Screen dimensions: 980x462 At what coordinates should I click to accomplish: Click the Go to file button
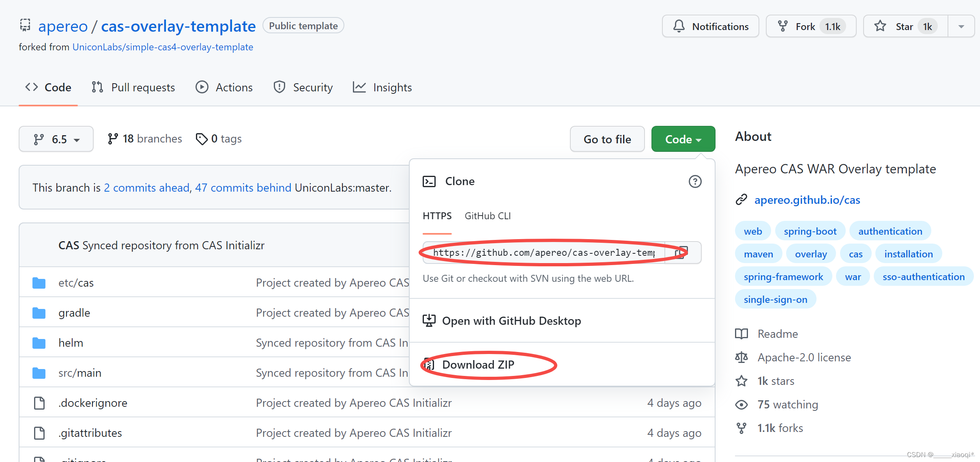tap(607, 139)
